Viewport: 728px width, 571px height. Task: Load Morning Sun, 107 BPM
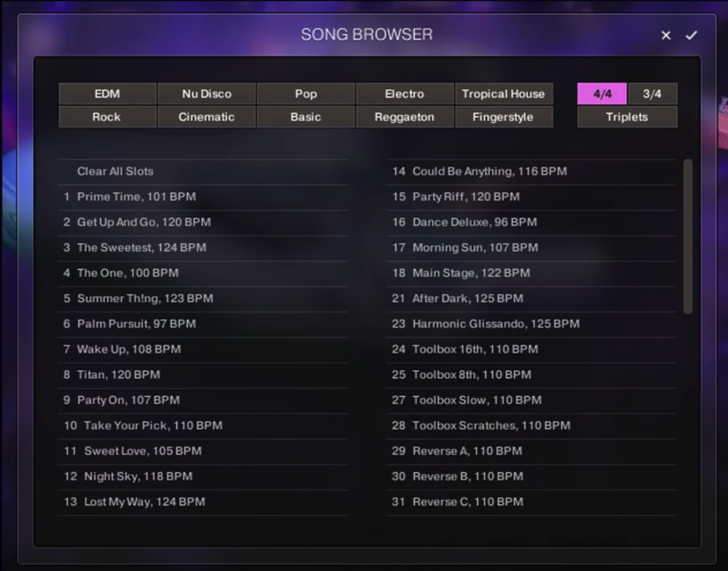(531, 248)
